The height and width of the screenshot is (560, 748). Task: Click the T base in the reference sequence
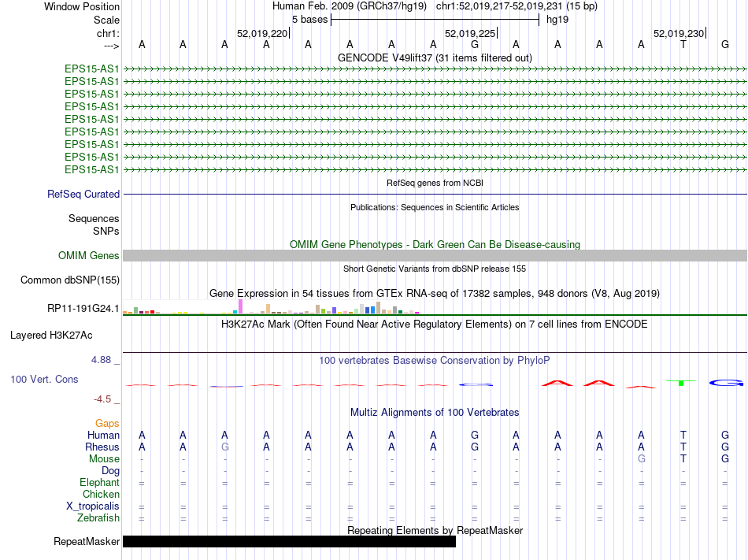pos(683,44)
